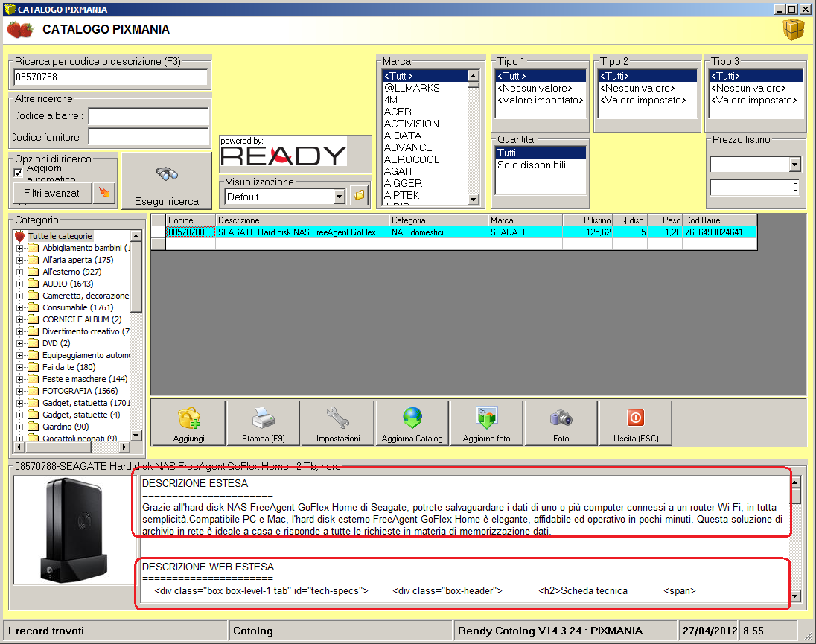The image size is (816, 644).
Task: Click the binoculars Esegui ricerca button
Action: click(x=167, y=181)
